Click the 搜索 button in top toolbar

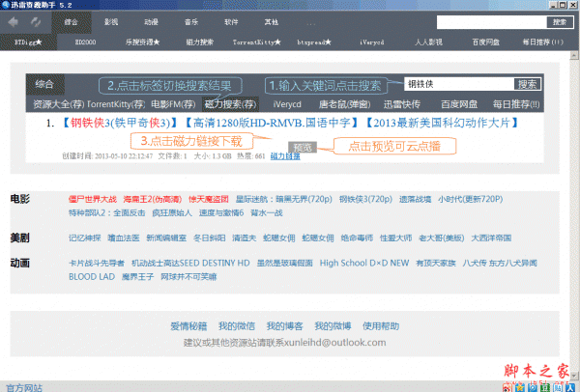click(560, 22)
